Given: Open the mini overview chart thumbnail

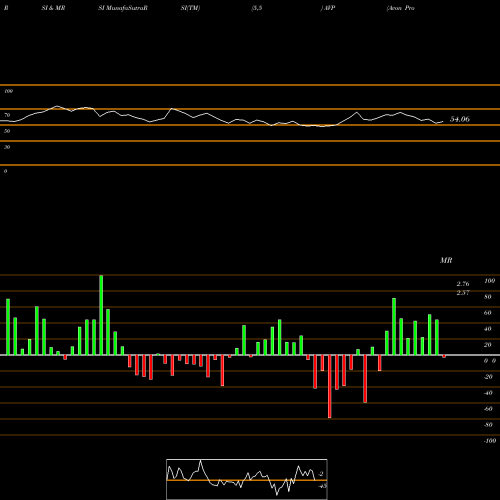Looking at the screenshot, I should [247, 479].
